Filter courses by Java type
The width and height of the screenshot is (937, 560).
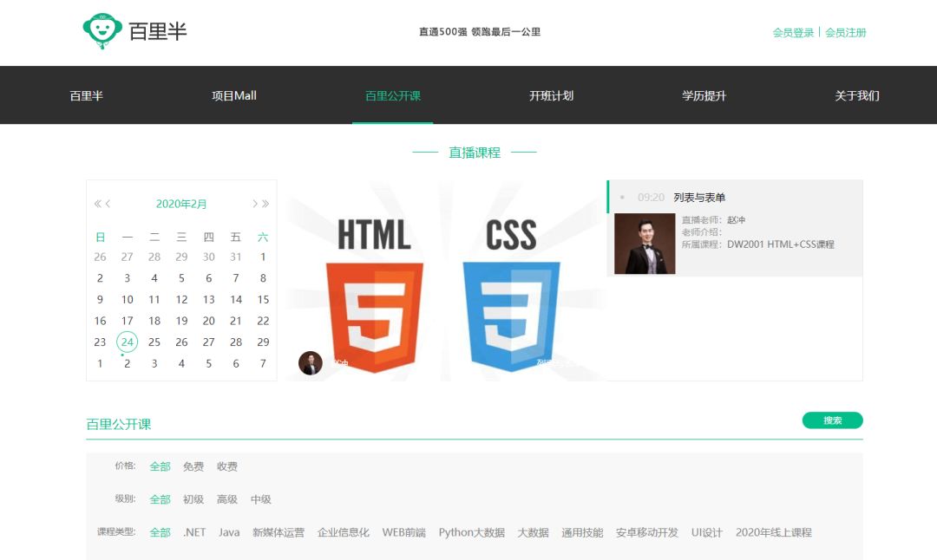coord(229,532)
